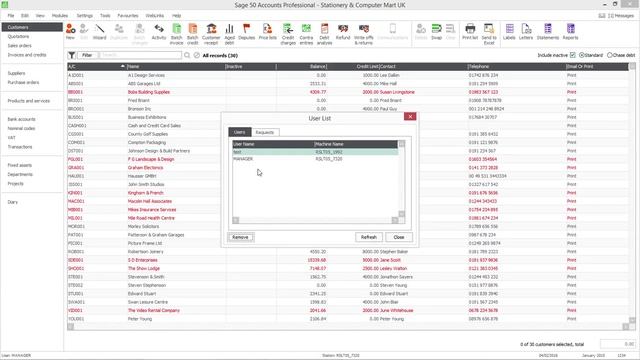
Task: Switch to Requests tab in User List
Action: click(264, 132)
